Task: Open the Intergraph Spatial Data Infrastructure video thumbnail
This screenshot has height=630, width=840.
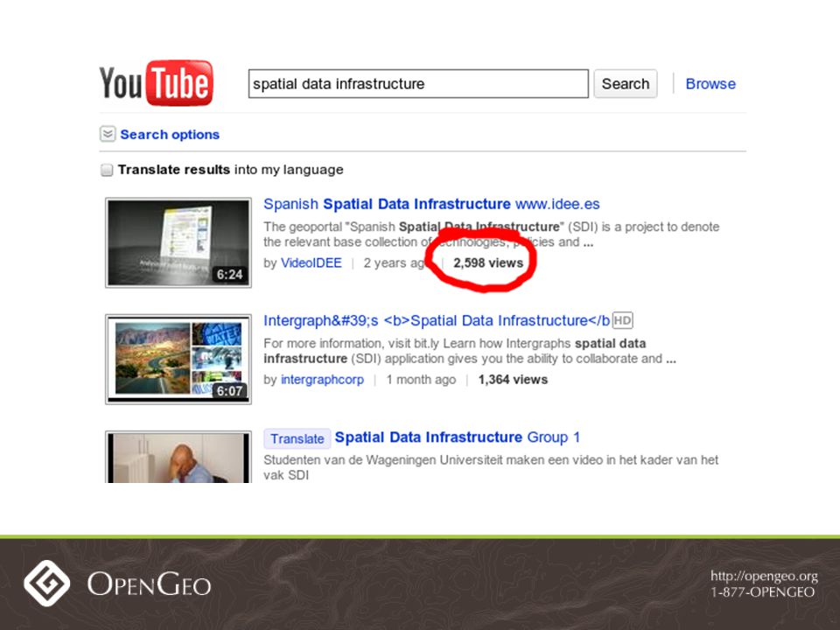Action: tap(178, 359)
